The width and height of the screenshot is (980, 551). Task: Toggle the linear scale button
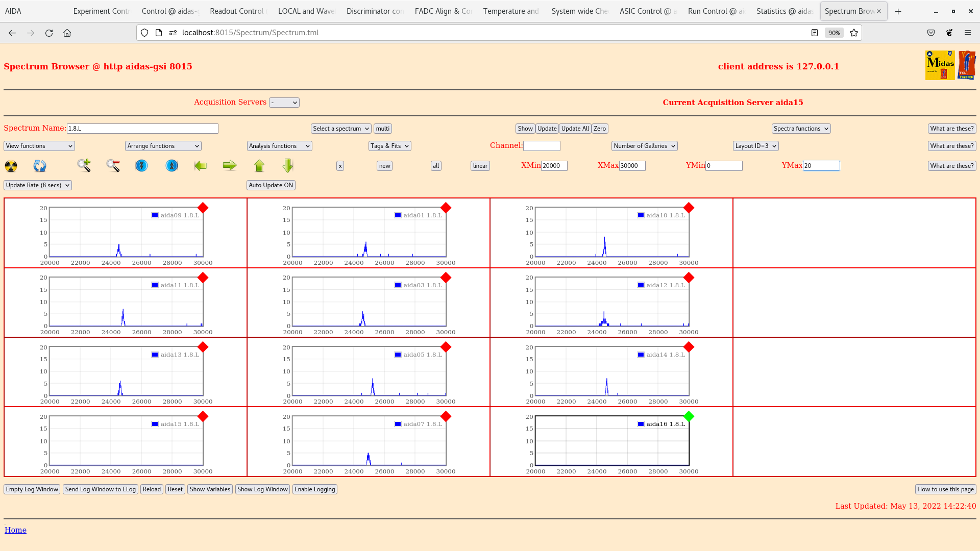click(480, 166)
